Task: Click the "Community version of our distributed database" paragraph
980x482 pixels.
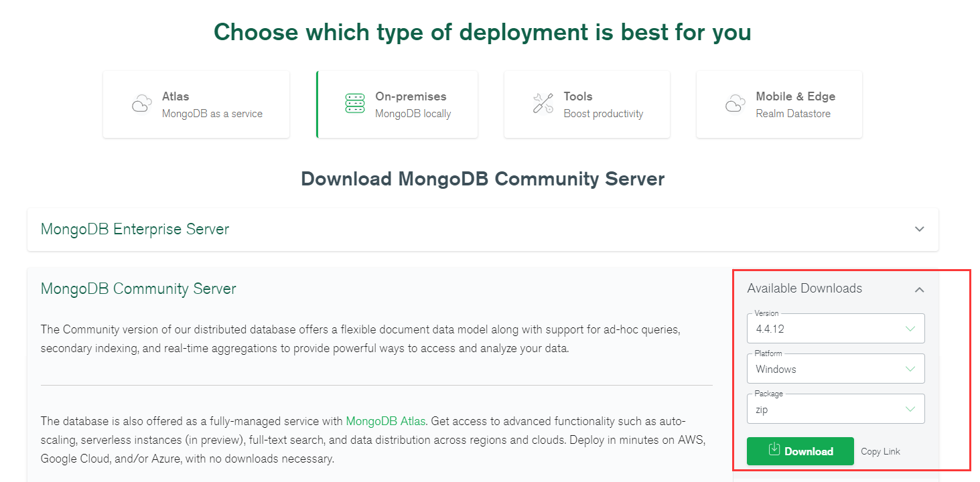Action: (x=362, y=339)
